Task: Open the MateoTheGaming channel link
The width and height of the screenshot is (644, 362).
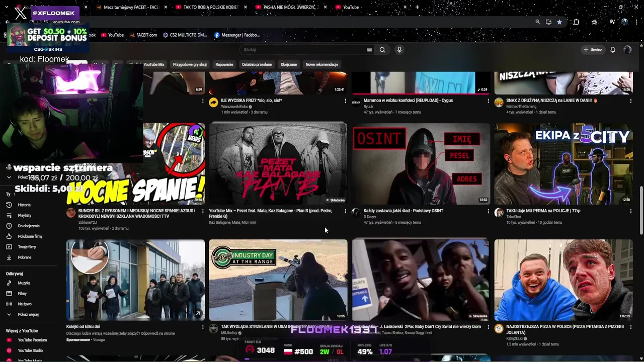Action: (521, 107)
